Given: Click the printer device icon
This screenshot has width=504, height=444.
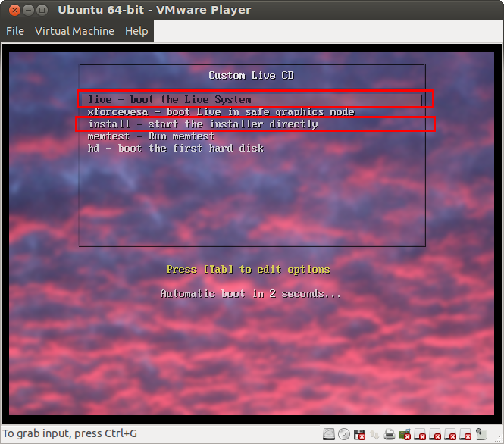Looking at the screenshot, I should [x=390, y=434].
